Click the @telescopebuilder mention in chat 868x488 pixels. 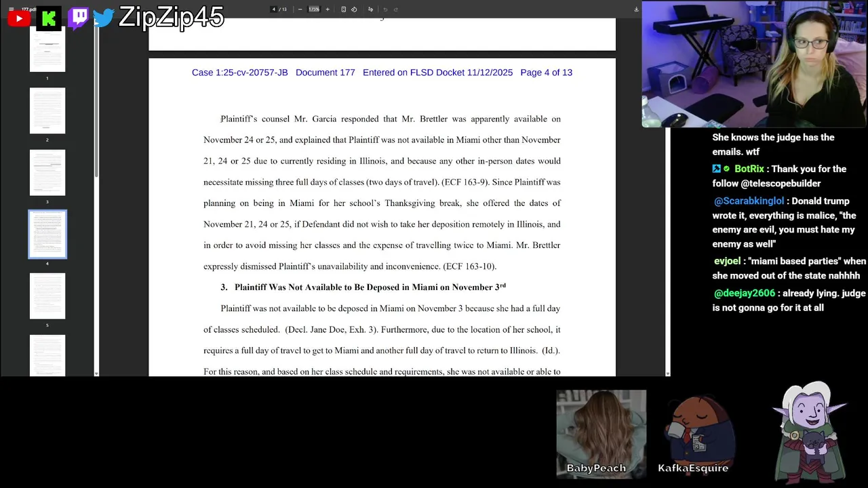(781, 184)
